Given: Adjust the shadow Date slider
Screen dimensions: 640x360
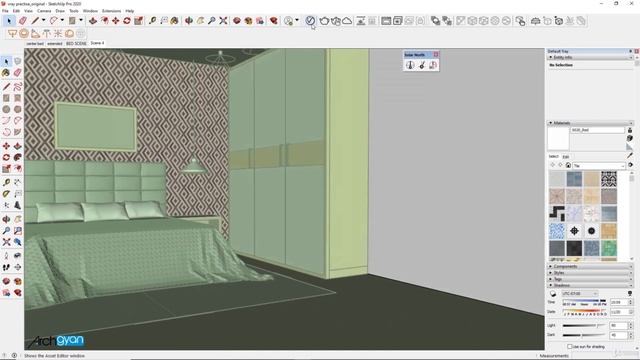Looking at the screenshot, I should [x=584, y=312].
